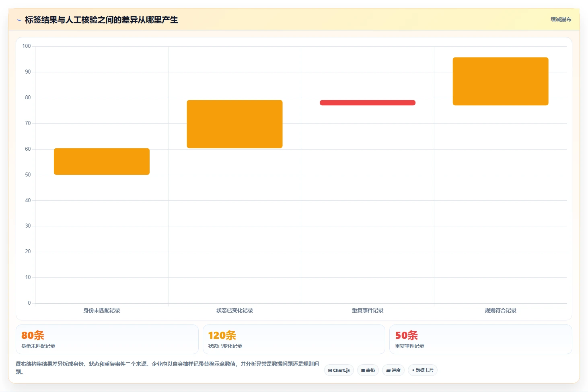Click the title 标签结果与人工核验之间的差异从哪里产生

[x=101, y=20]
